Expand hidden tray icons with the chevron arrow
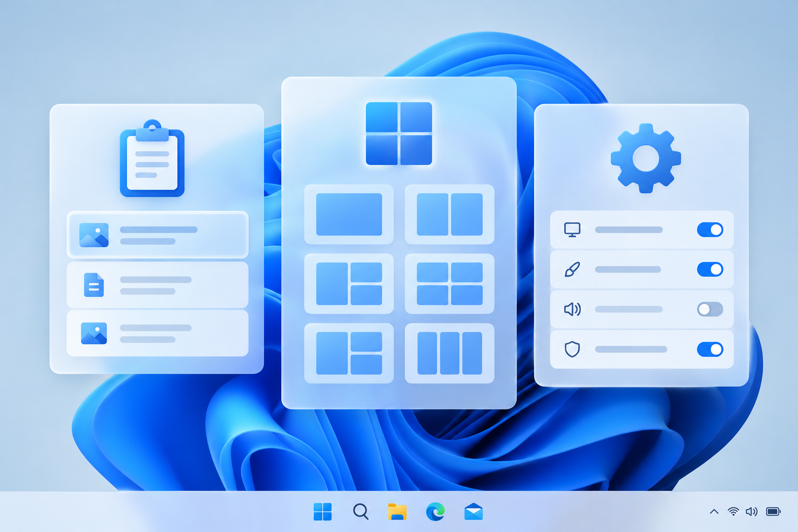798x532 pixels. pyautogui.click(x=714, y=512)
